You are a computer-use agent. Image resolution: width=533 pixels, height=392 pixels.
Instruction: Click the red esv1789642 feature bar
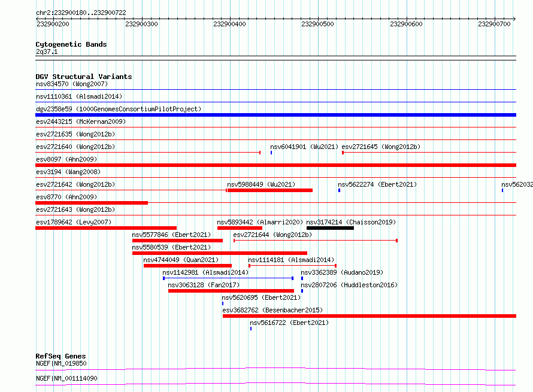[x=106, y=228]
